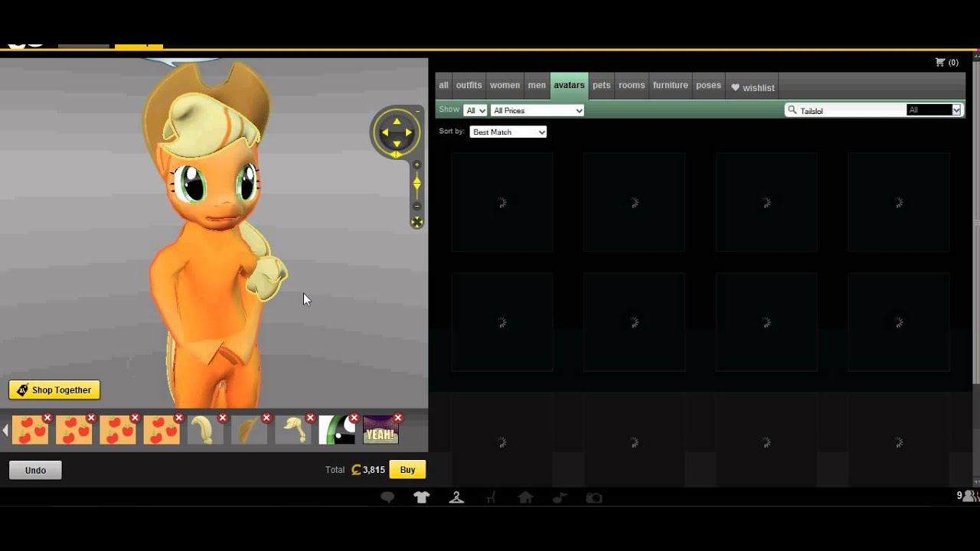Switch to the women tab
This screenshot has width=980, height=551.
click(x=505, y=86)
